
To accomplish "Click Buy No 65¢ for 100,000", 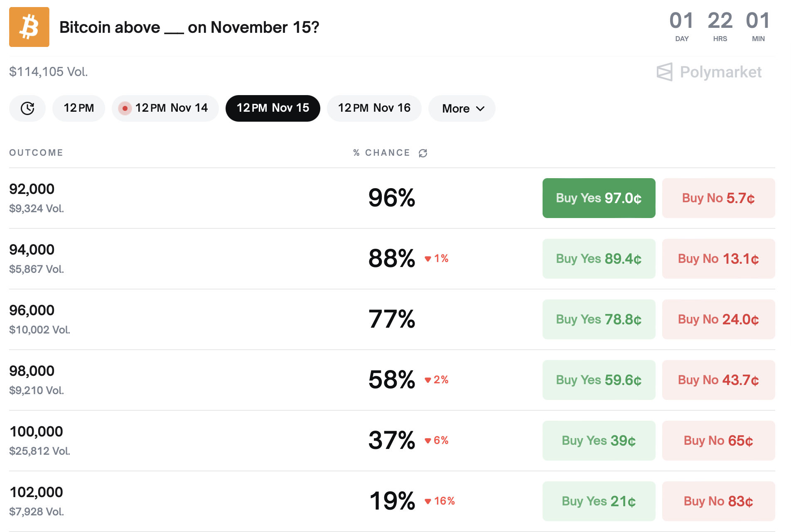I will point(718,441).
